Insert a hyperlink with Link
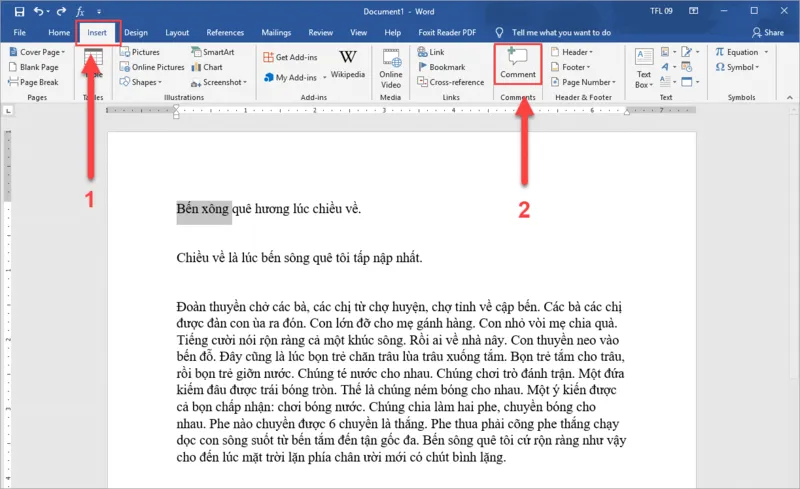This screenshot has height=489, width=800. (431, 52)
